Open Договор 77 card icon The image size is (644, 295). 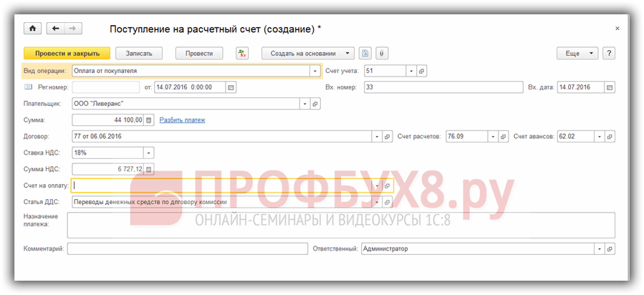[387, 137]
